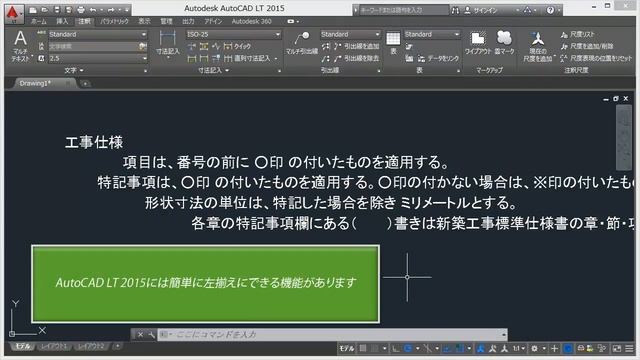This screenshot has width=640, height=360.
Task: Select the マルチ引出線 multileader tool
Action: coord(302,43)
